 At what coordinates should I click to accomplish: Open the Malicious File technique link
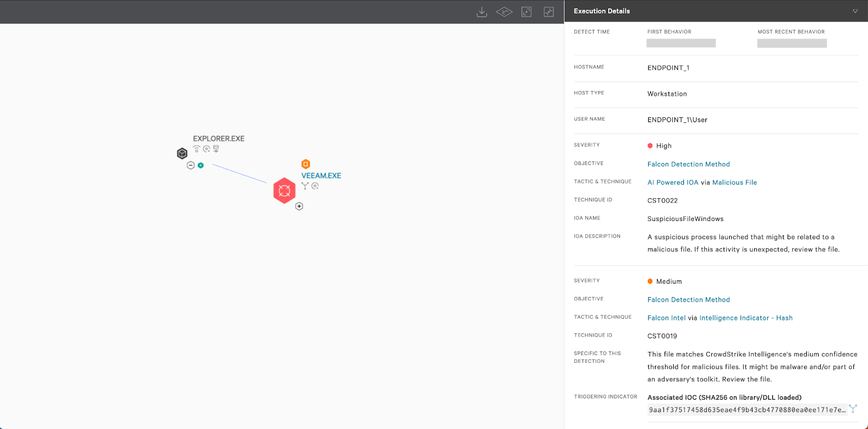(735, 182)
